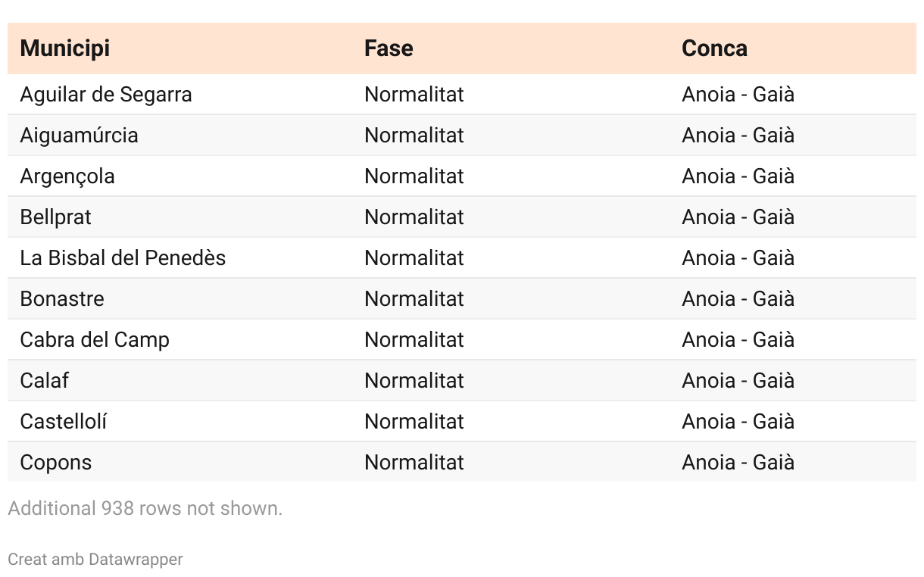Open the Creat amb Datawrapper link

95,560
